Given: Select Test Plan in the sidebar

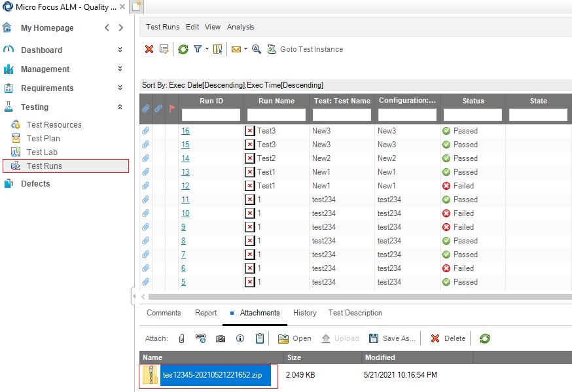Looking at the screenshot, I should click(43, 139).
